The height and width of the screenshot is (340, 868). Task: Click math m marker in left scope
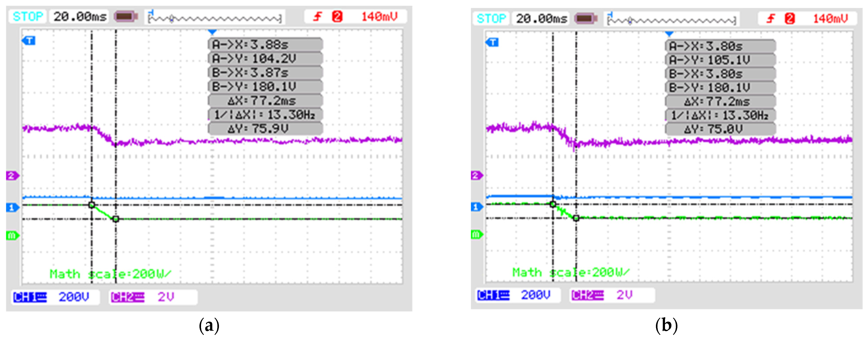(12, 235)
